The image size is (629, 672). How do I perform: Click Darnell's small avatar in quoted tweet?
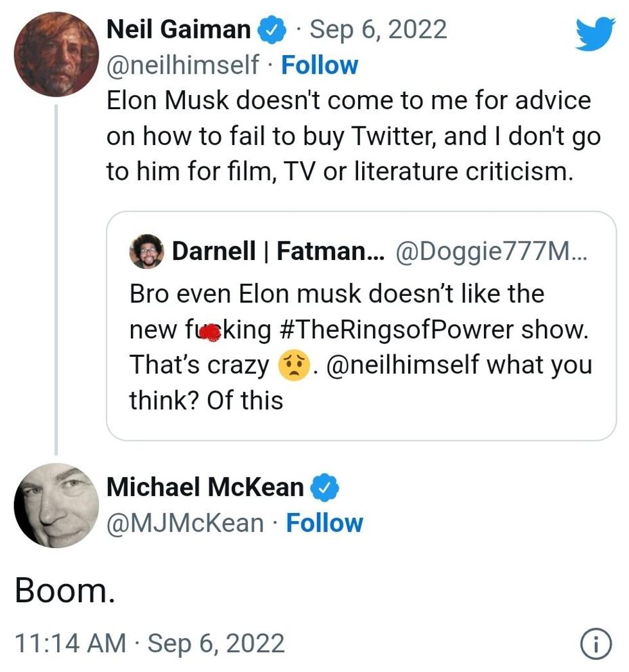click(146, 250)
